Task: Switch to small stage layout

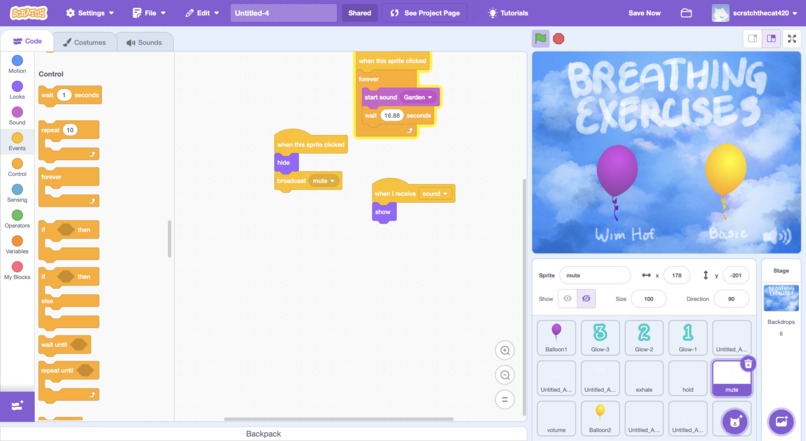Action: (753, 39)
